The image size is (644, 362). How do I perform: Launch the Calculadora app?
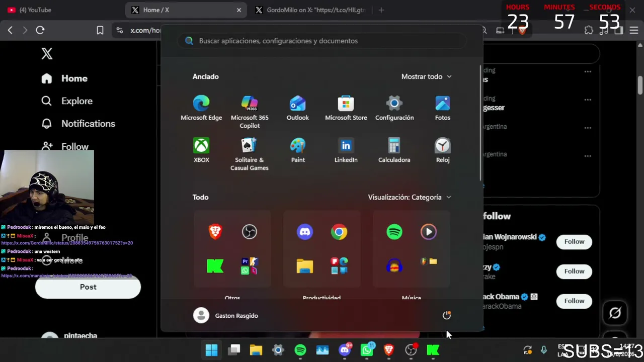pos(394,150)
